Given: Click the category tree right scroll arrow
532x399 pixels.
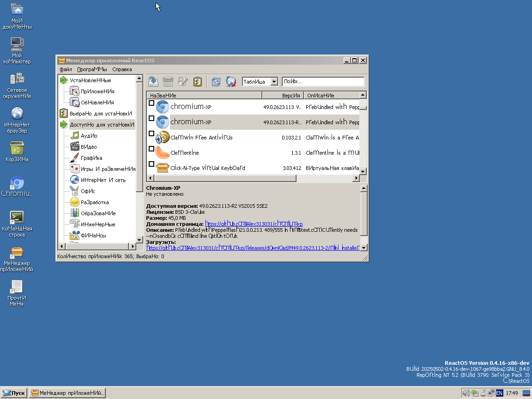Looking at the screenshot, I should 133,246.
